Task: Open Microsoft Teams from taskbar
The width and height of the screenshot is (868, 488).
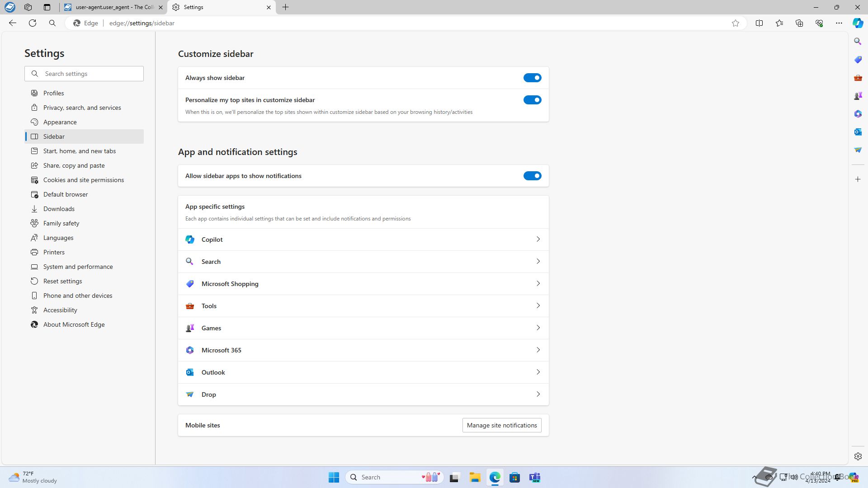Action: pyautogui.click(x=535, y=477)
